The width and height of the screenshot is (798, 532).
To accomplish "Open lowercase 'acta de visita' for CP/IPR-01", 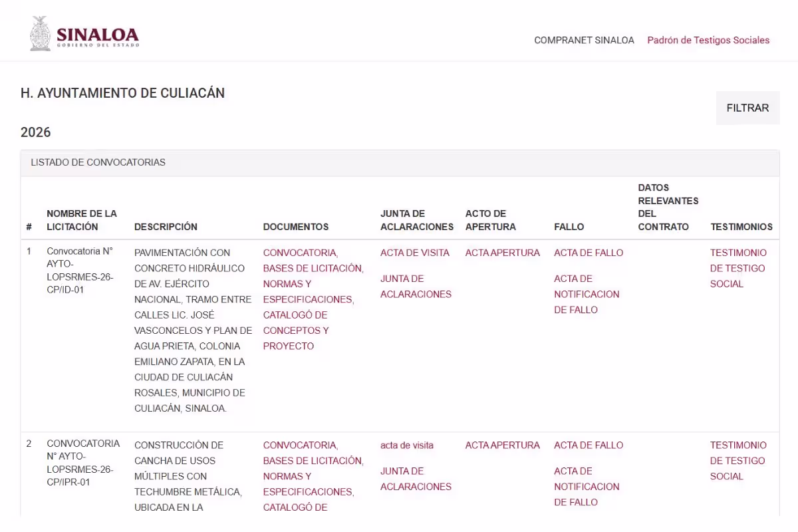I will coord(407,445).
